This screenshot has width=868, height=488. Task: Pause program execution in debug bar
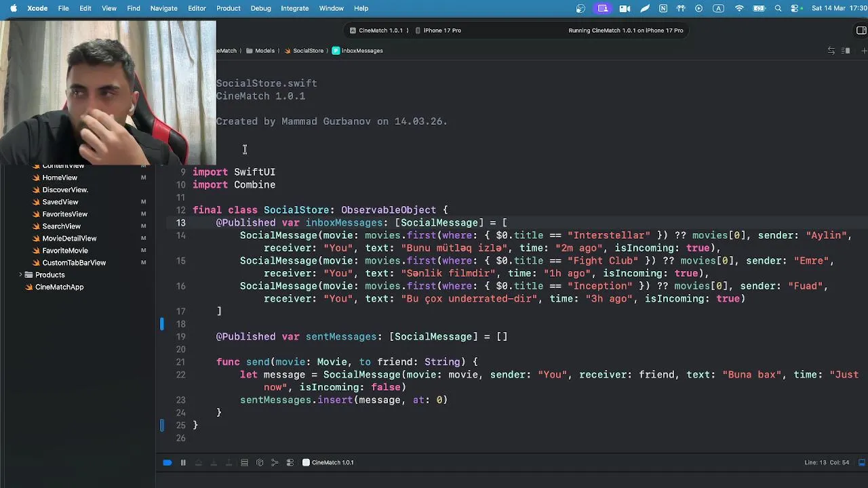click(183, 462)
